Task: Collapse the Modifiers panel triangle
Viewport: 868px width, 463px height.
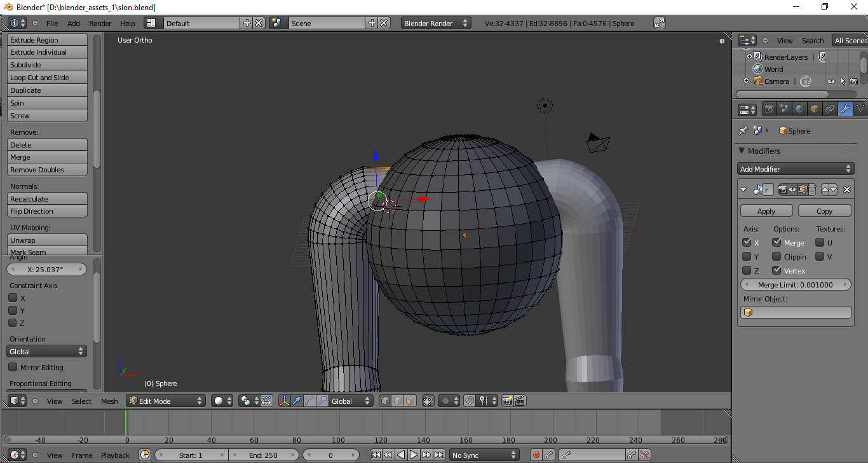Action: 742,151
